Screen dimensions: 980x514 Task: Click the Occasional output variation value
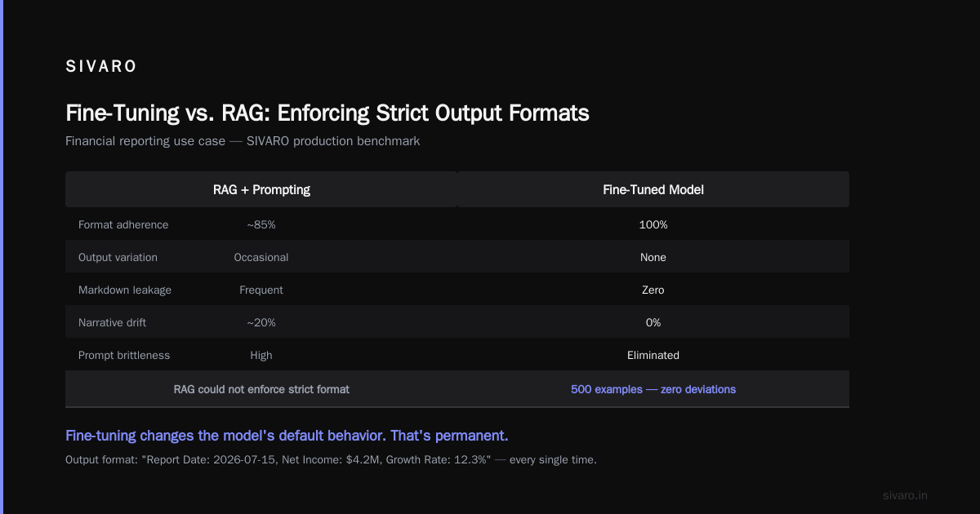coord(261,257)
